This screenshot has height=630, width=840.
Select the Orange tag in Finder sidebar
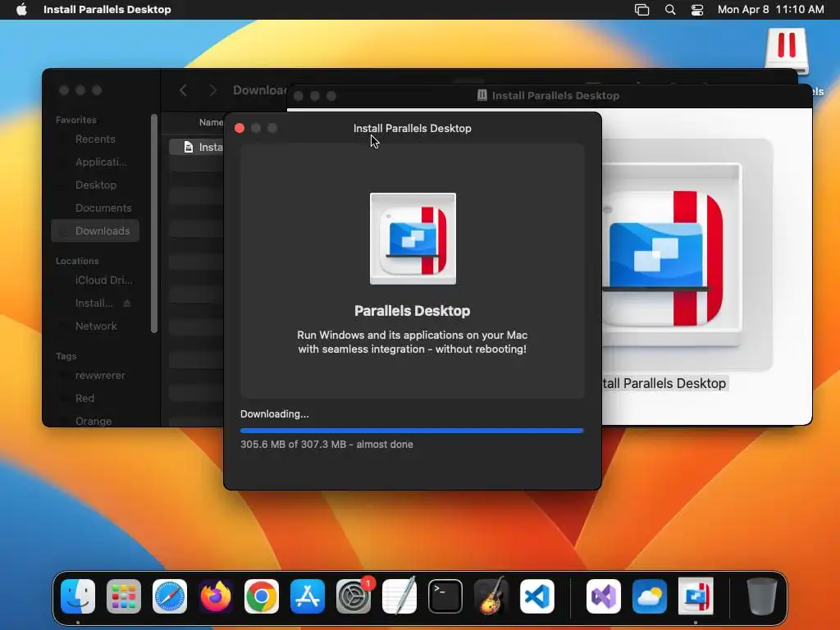click(94, 421)
